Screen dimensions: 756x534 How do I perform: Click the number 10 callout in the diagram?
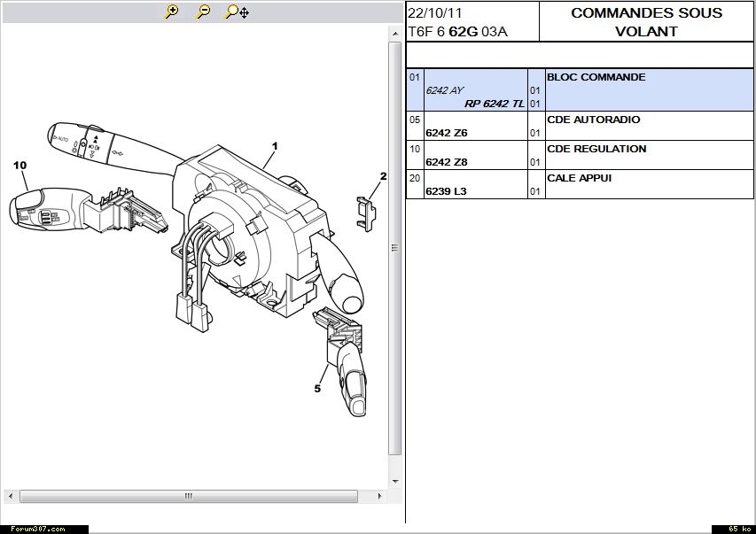point(19,166)
